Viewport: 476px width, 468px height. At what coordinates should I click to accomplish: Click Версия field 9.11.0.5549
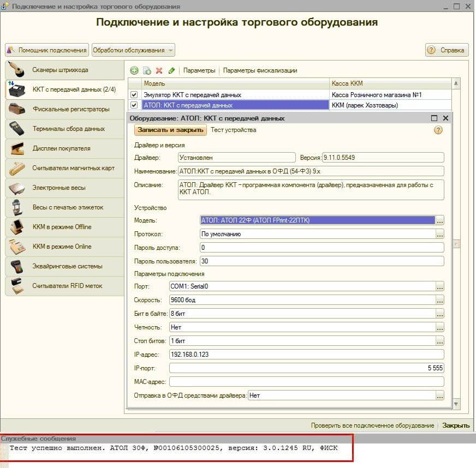point(383,158)
